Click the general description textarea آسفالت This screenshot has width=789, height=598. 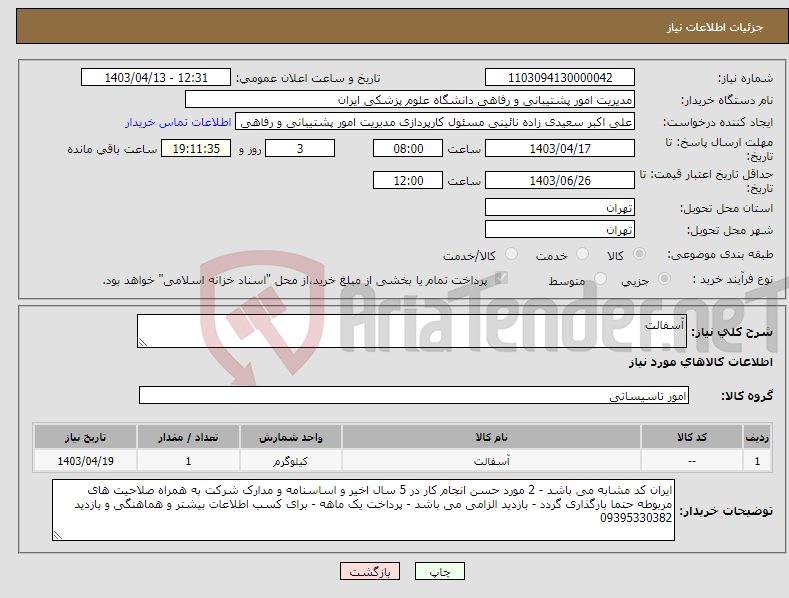pos(412,331)
